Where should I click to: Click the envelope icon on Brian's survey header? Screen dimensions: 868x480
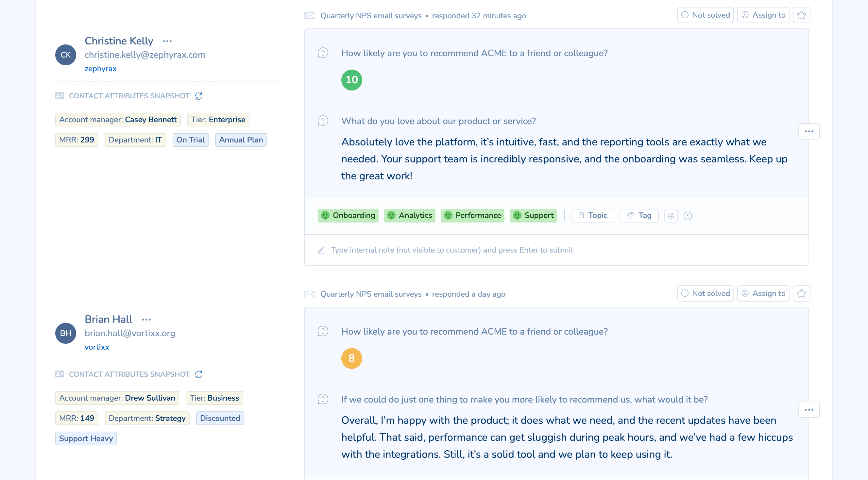[309, 294]
